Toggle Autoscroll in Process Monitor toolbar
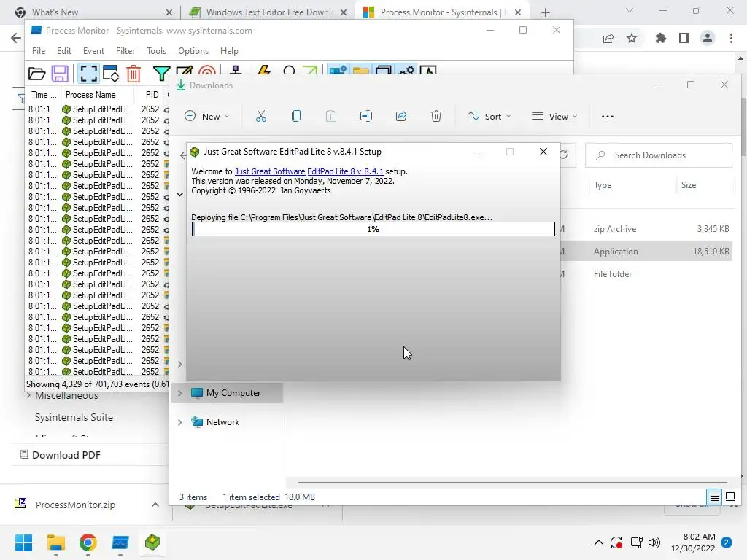 tap(111, 74)
